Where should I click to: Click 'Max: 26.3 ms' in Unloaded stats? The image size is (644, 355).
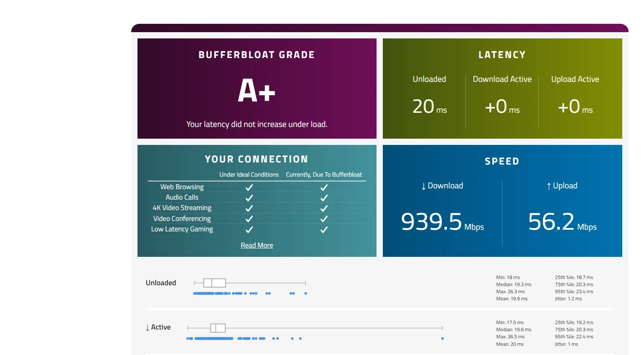510,292
